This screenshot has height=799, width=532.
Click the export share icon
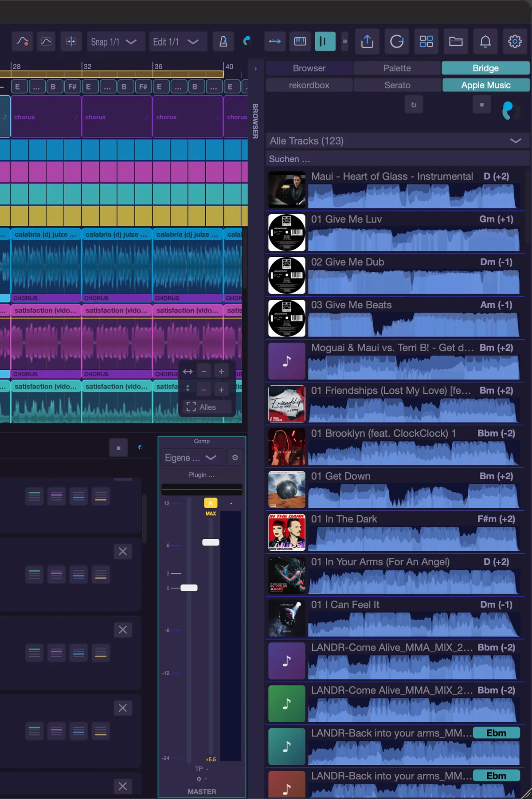point(367,42)
